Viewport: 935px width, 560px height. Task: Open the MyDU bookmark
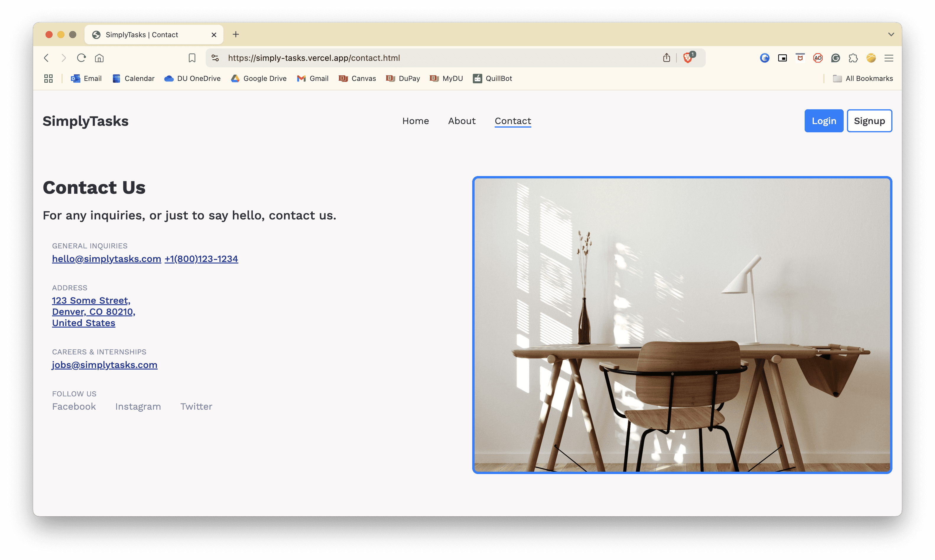coord(446,79)
